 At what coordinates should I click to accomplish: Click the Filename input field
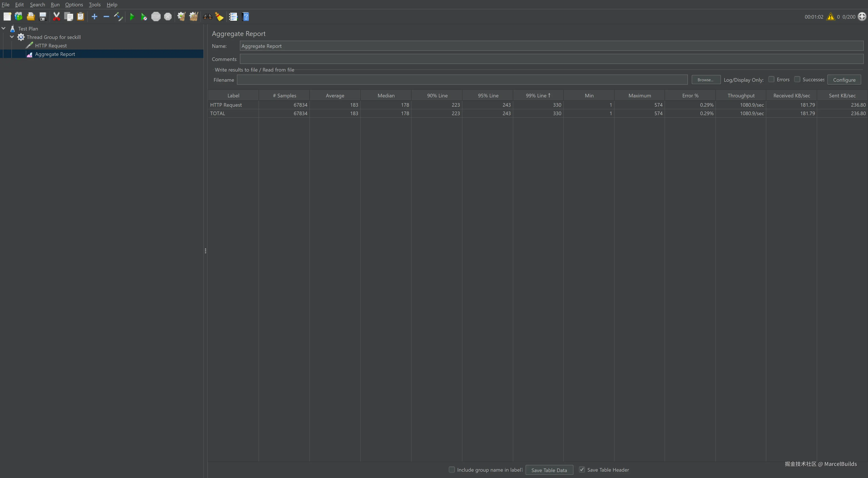pos(462,80)
